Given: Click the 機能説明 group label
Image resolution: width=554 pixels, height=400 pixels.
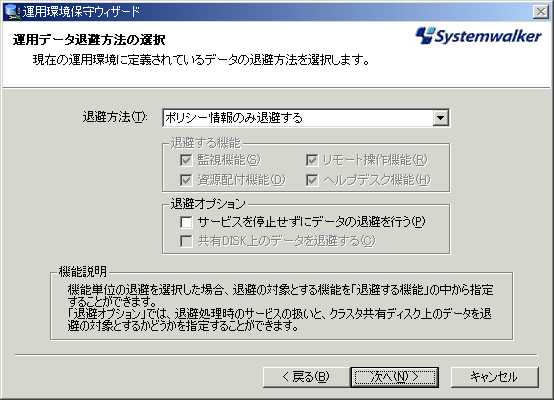Looking at the screenshot, I should click(x=83, y=271).
